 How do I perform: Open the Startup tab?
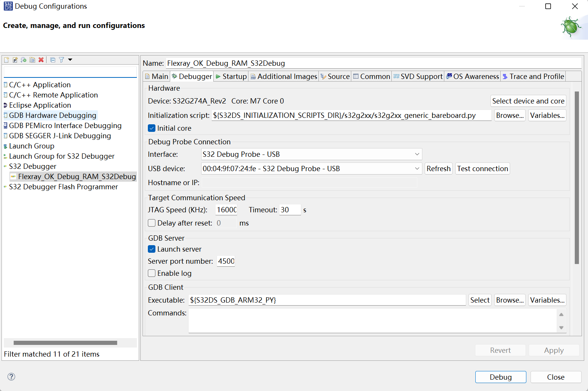click(231, 76)
